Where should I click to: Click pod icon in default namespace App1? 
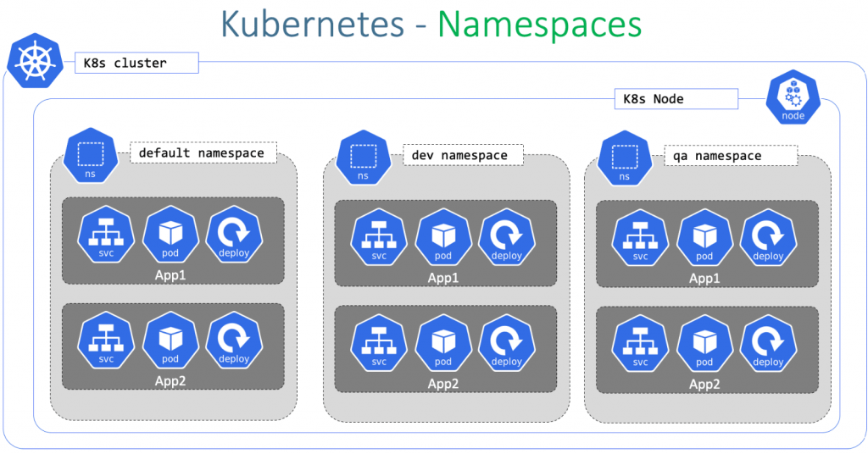point(170,235)
